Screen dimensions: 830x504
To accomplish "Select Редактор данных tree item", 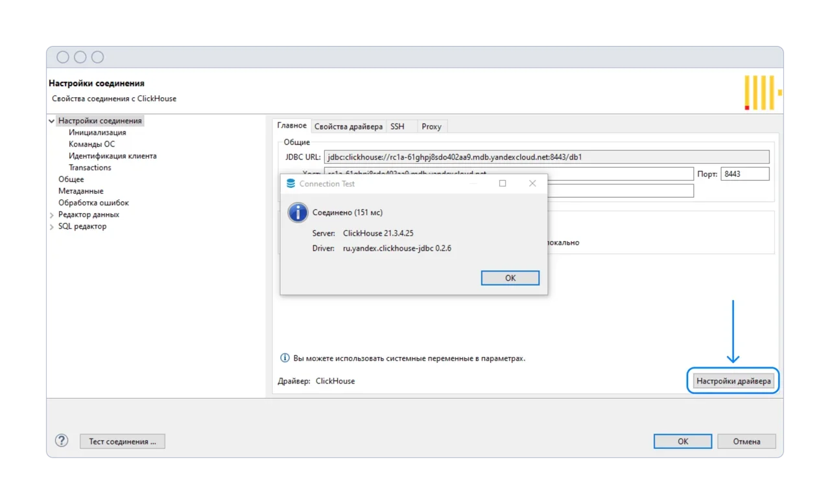I will point(89,214).
